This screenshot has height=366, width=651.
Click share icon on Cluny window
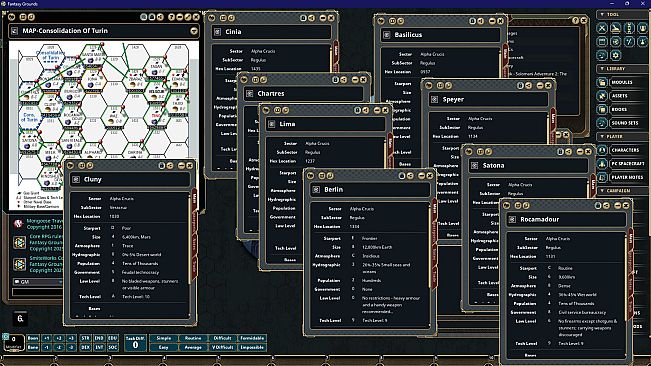click(170, 166)
